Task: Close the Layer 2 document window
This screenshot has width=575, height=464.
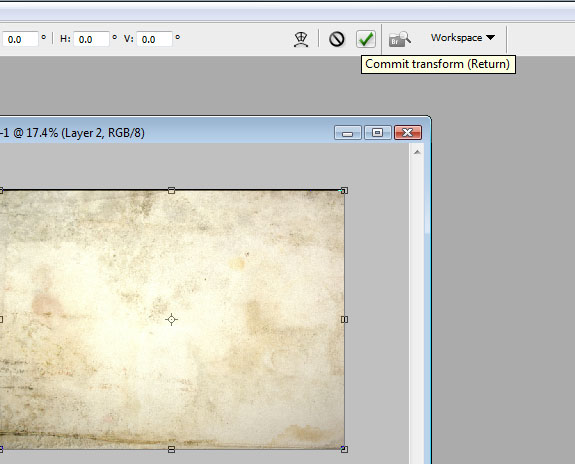Action: coord(408,132)
